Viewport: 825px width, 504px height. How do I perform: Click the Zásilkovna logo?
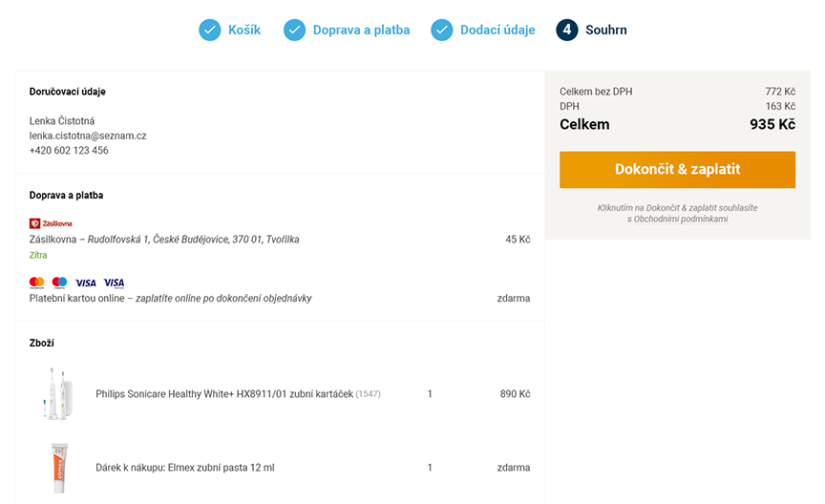click(x=51, y=223)
